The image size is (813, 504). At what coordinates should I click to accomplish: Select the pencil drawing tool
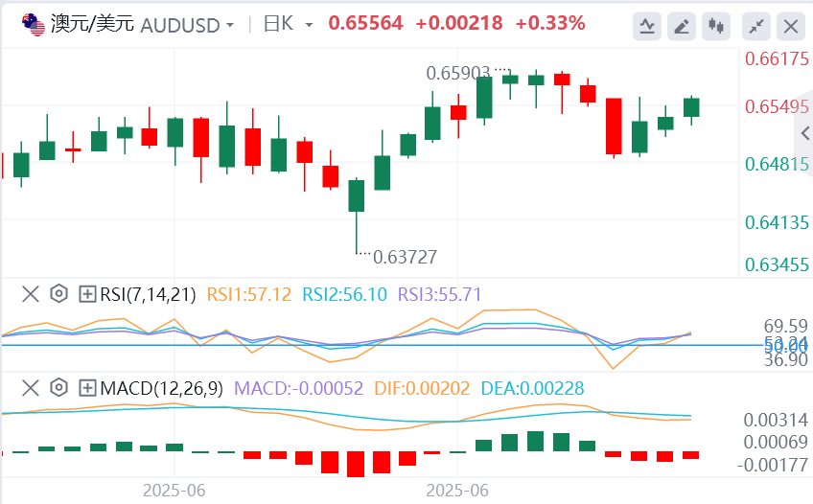coord(682,26)
